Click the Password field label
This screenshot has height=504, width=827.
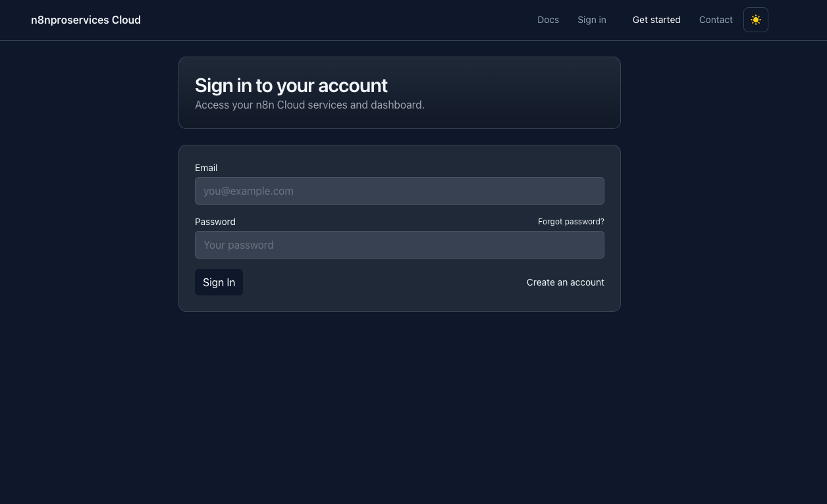215,222
